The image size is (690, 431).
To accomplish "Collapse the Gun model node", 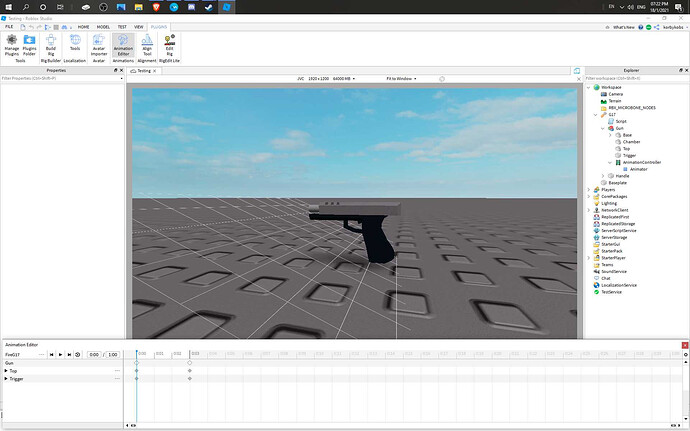I will click(603, 129).
